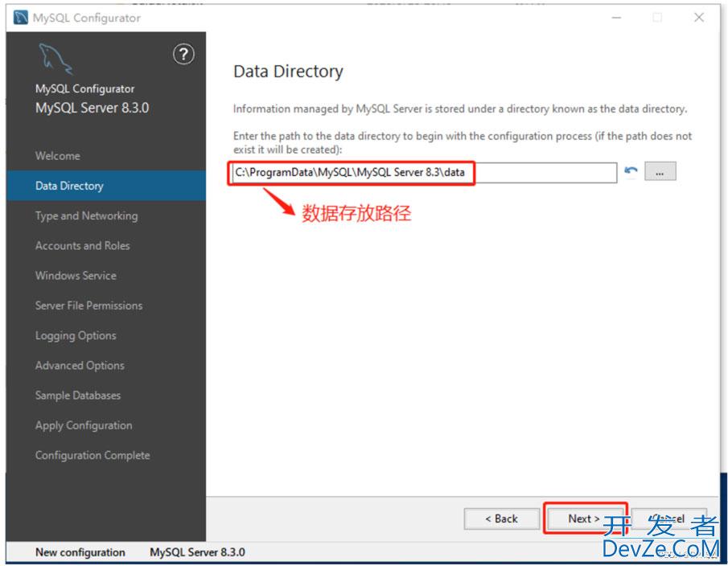Click the Back button
Image resolution: width=728 pixels, height=566 pixels.
501,519
